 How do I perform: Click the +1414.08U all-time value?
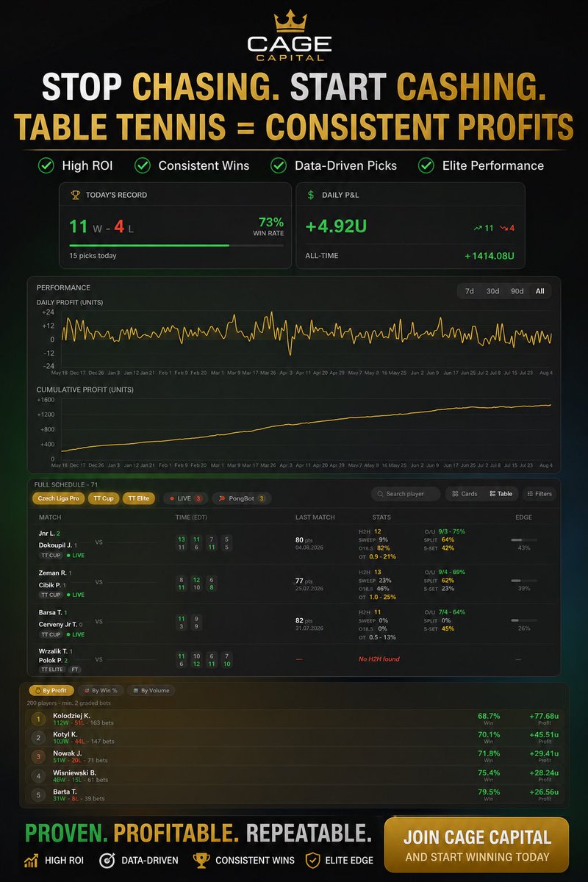(x=490, y=257)
